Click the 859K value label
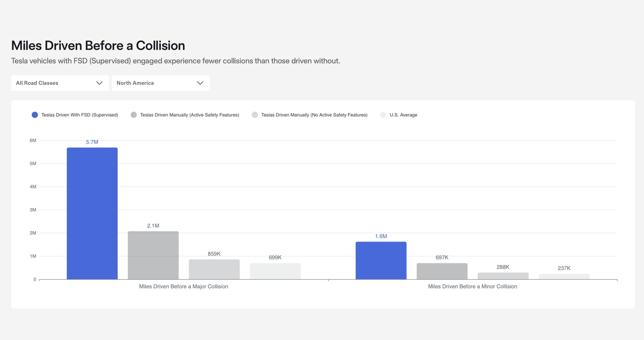 point(214,254)
